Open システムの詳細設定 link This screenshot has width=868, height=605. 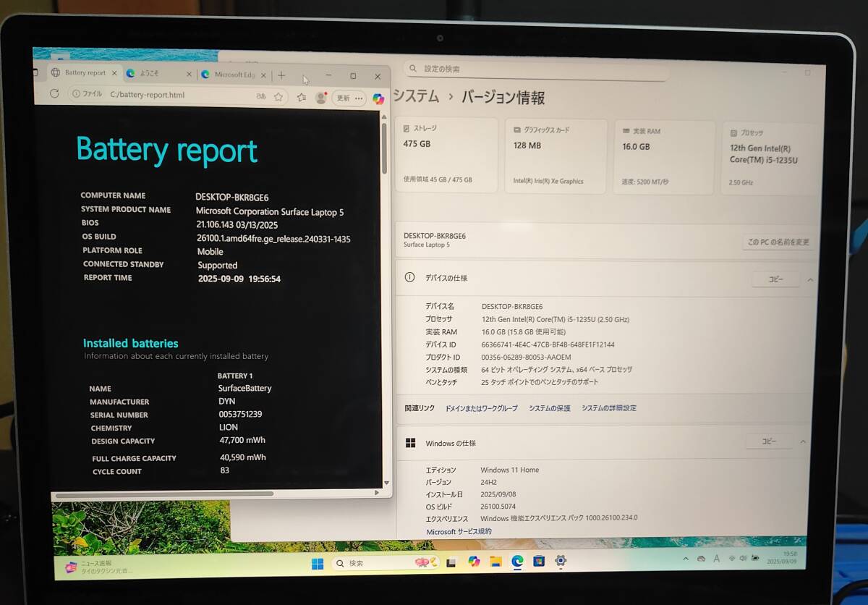609,408
